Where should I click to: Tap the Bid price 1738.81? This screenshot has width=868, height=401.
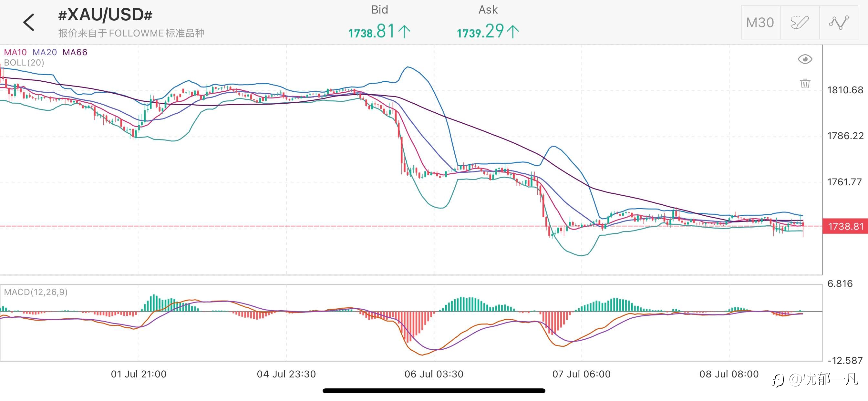(x=379, y=31)
